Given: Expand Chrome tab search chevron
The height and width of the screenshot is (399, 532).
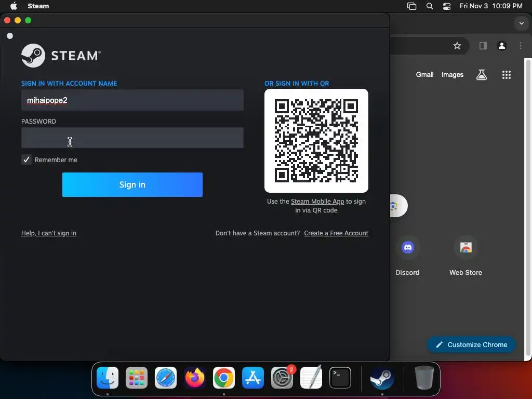Looking at the screenshot, I should 522,23.
